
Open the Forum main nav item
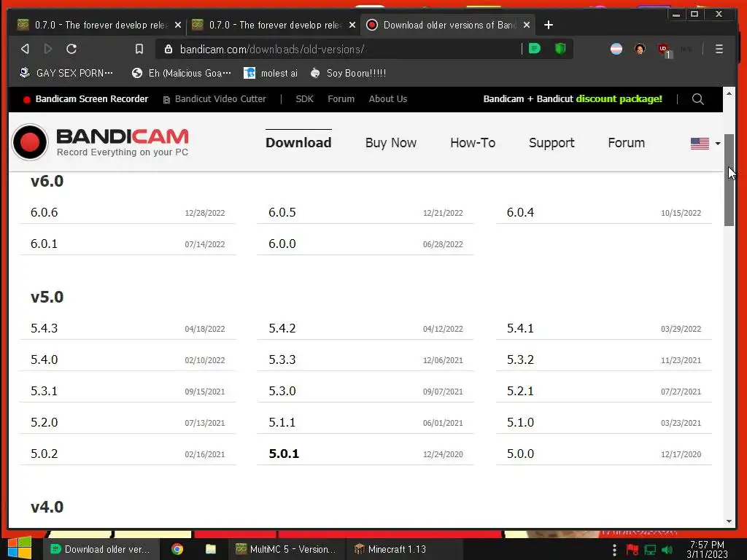[626, 142]
